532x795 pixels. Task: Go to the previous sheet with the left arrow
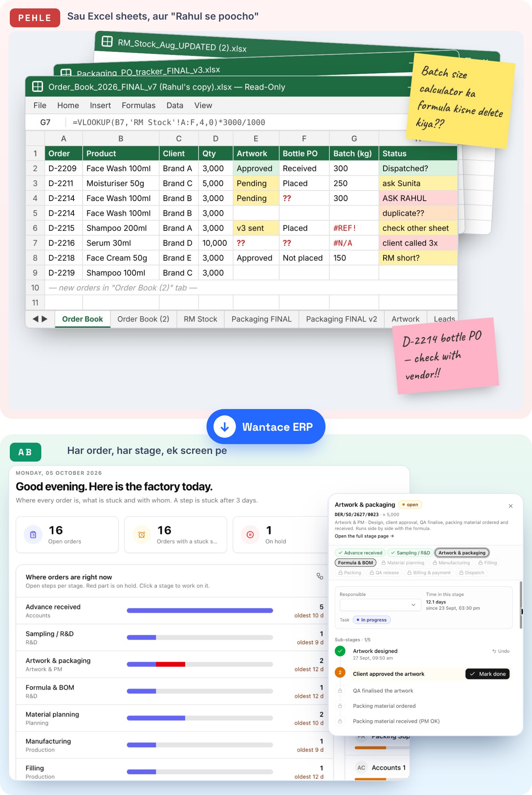pyautogui.click(x=35, y=319)
